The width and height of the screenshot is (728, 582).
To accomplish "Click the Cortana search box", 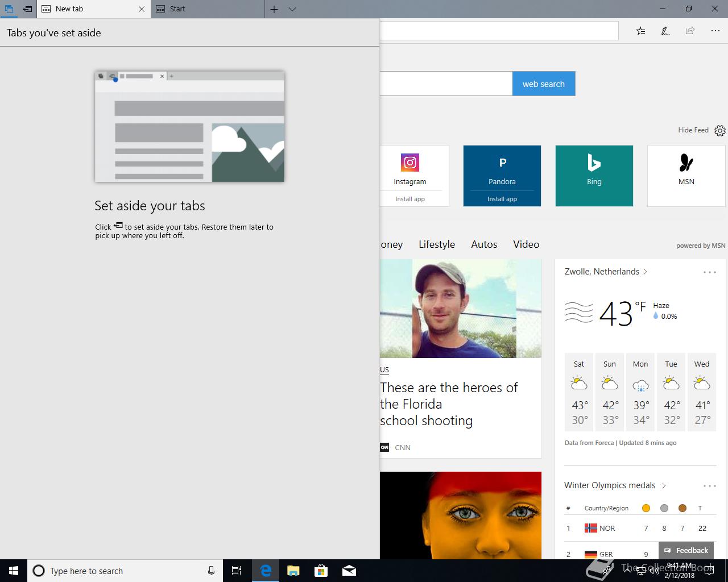I will (125, 571).
